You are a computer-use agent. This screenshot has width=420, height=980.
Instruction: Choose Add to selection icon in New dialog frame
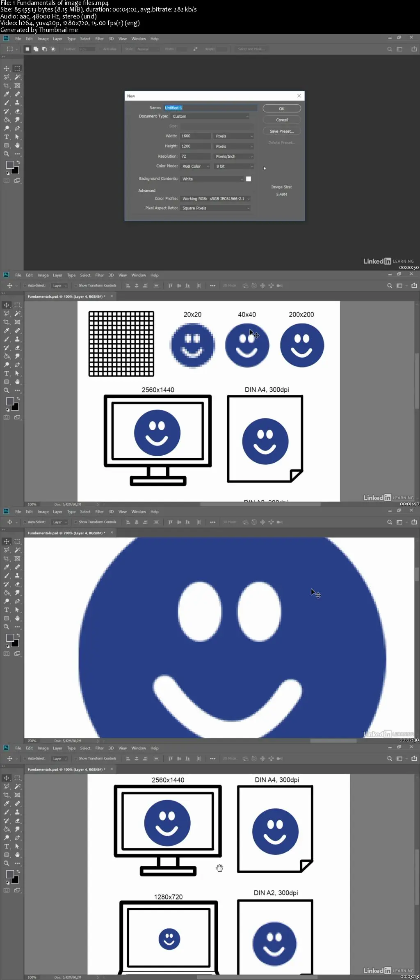point(36,49)
